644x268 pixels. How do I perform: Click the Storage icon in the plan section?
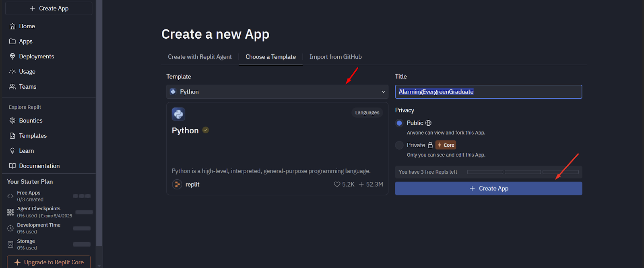(x=10, y=245)
